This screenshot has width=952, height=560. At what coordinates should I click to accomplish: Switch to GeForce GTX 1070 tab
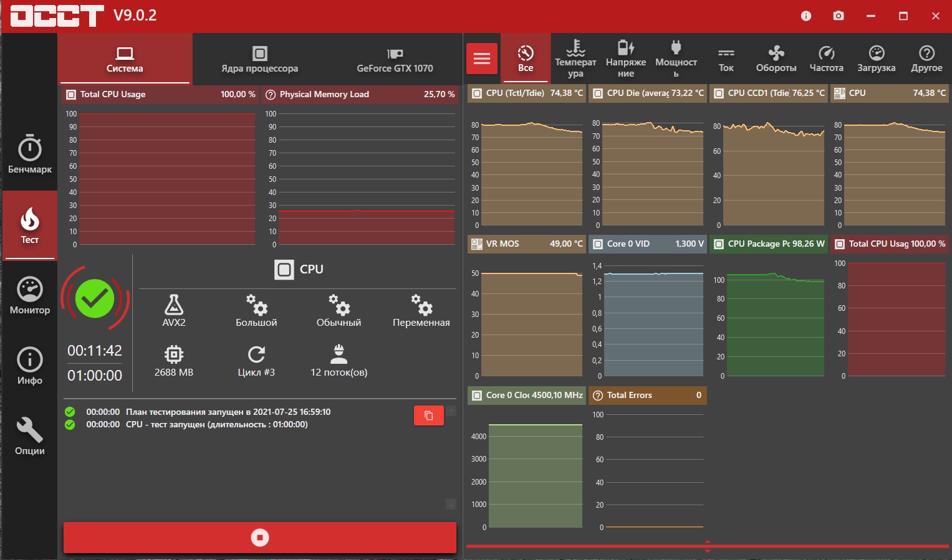(x=395, y=59)
